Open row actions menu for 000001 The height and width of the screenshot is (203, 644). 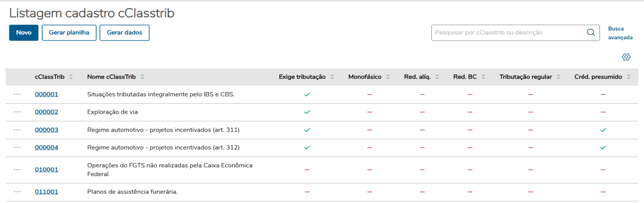(x=17, y=94)
